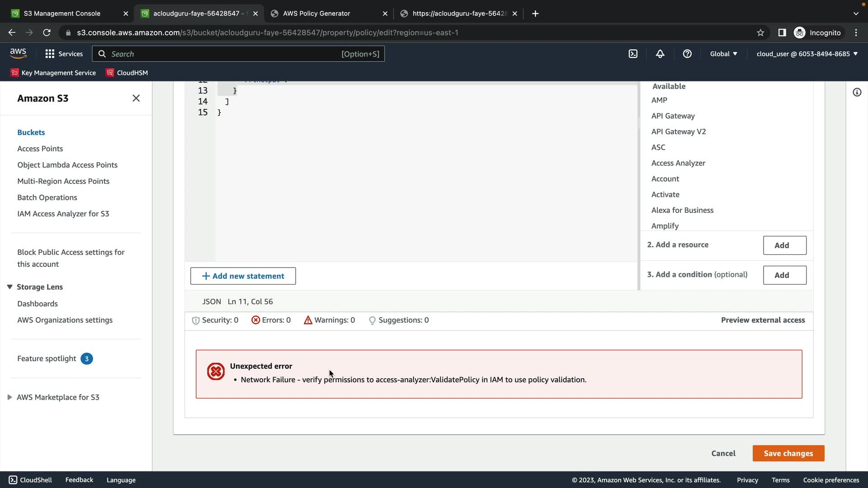
Task: Open Preview external access link
Action: click(763, 320)
